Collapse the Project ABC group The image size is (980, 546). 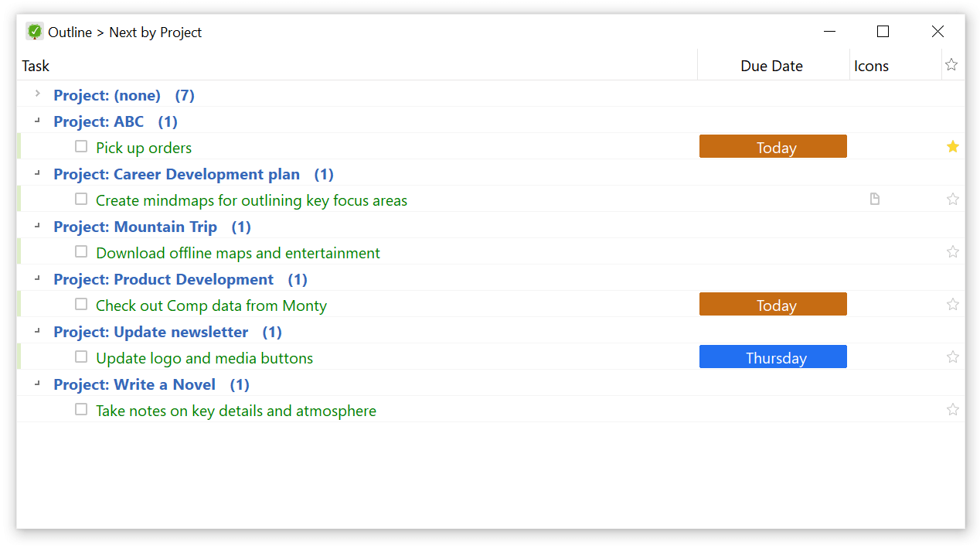pyautogui.click(x=36, y=121)
